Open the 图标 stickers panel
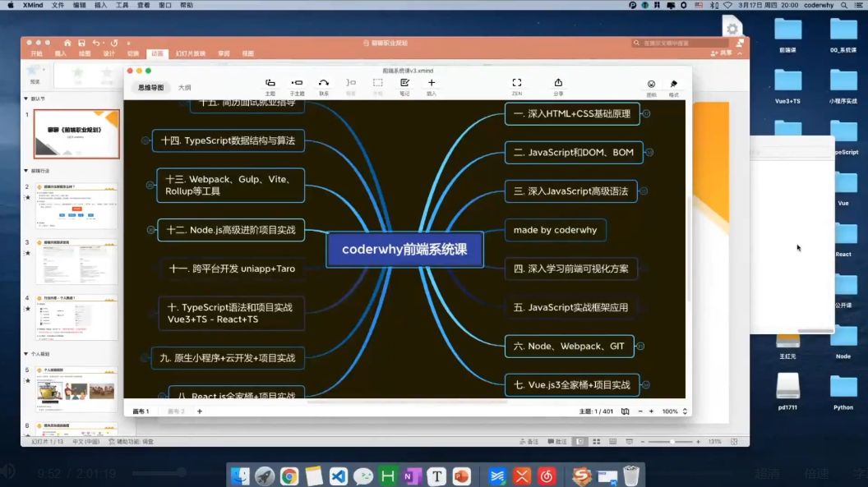 651,83
